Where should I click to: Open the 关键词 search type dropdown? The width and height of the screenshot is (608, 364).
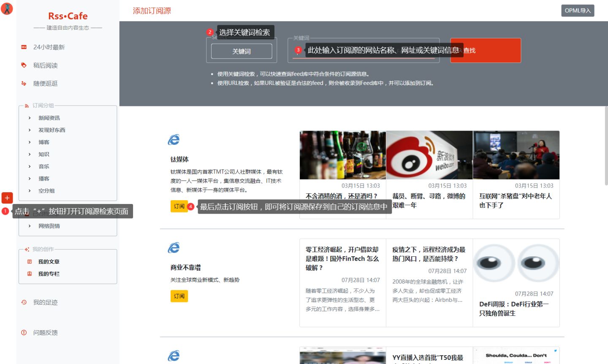241,52
